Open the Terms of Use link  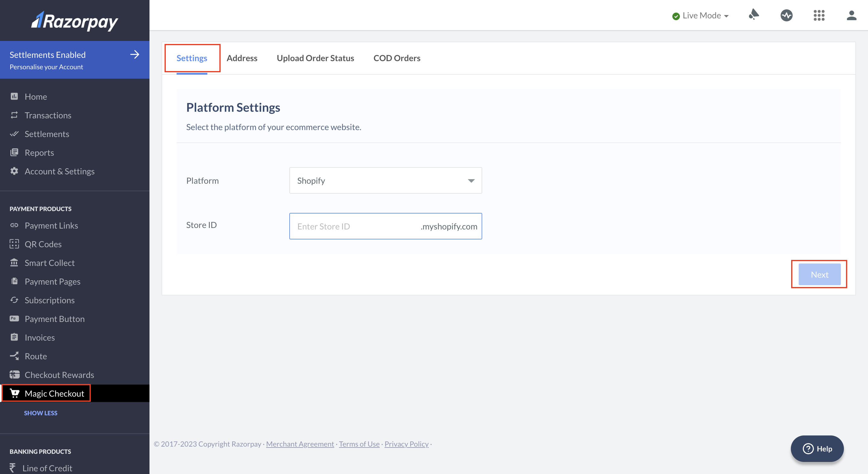(x=359, y=444)
